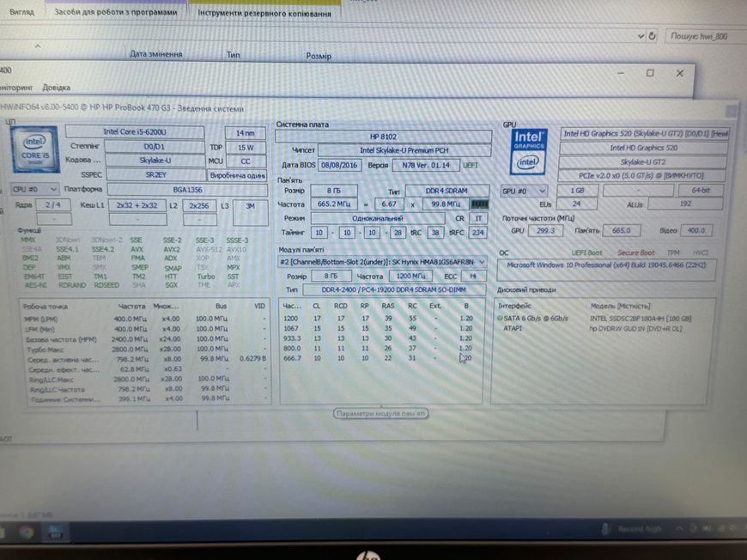Click the green SATA drive status icon
This screenshot has height=560, width=747.
pyautogui.click(x=501, y=318)
